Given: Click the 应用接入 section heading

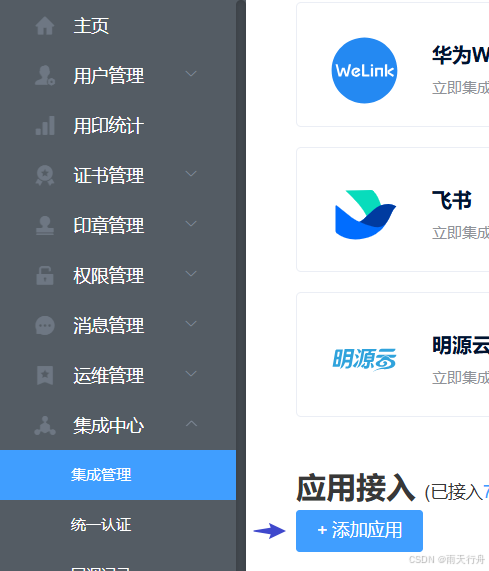Looking at the screenshot, I should tap(355, 488).
